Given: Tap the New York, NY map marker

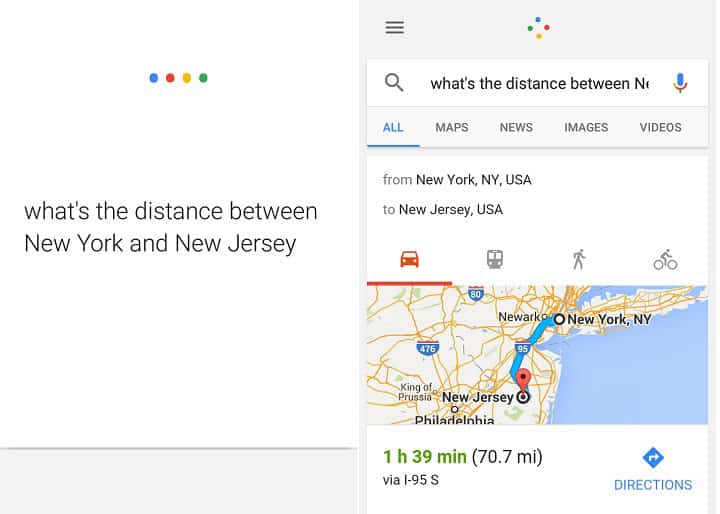Looking at the screenshot, I should 559,319.
